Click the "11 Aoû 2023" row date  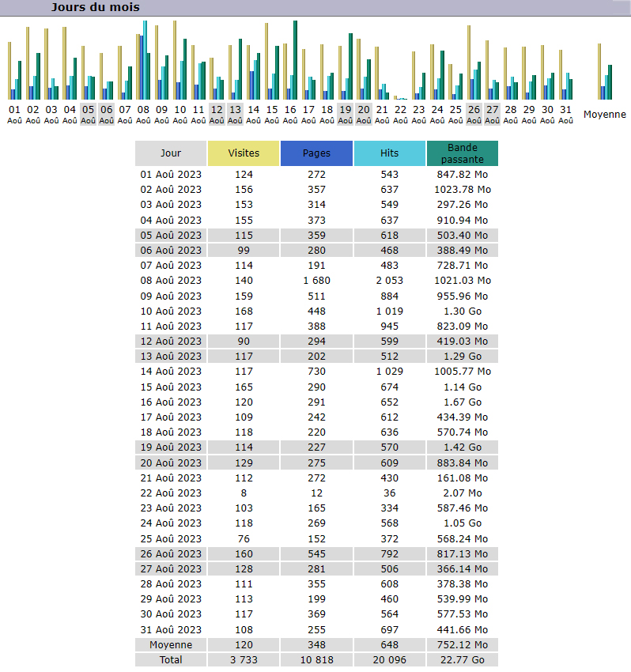171,327
